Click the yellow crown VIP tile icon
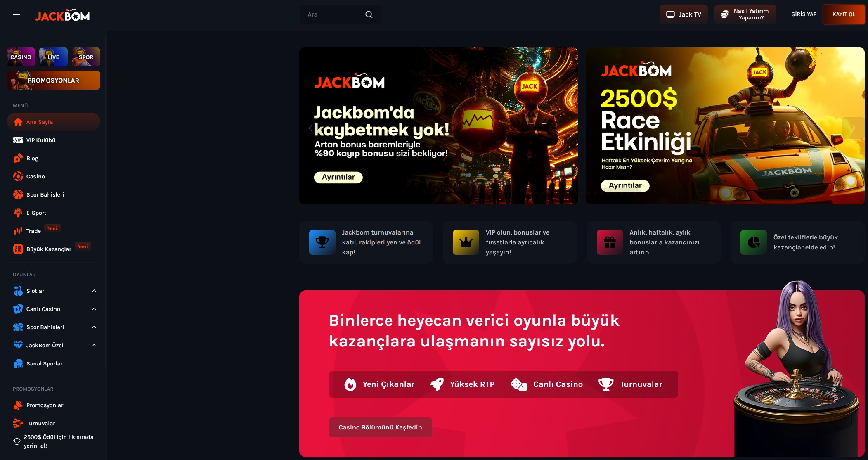The image size is (868, 460). pos(466,242)
